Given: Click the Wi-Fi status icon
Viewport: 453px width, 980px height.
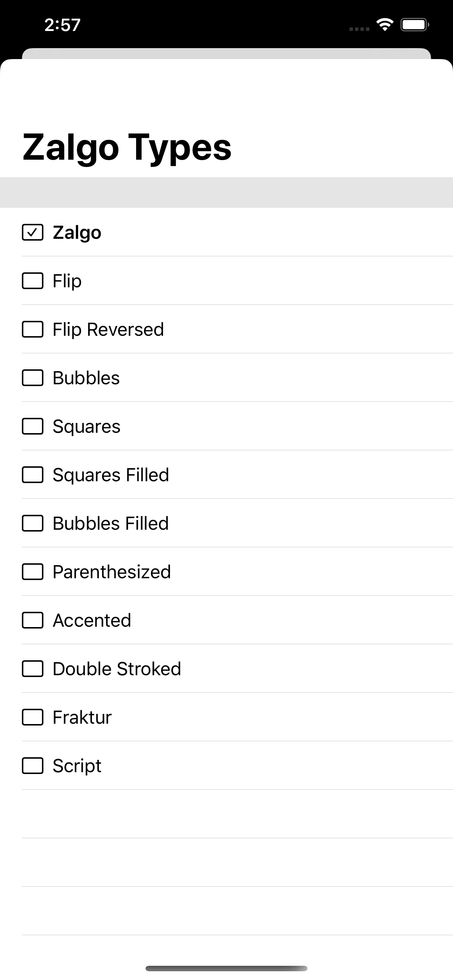Looking at the screenshot, I should click(x=385, y=25).
